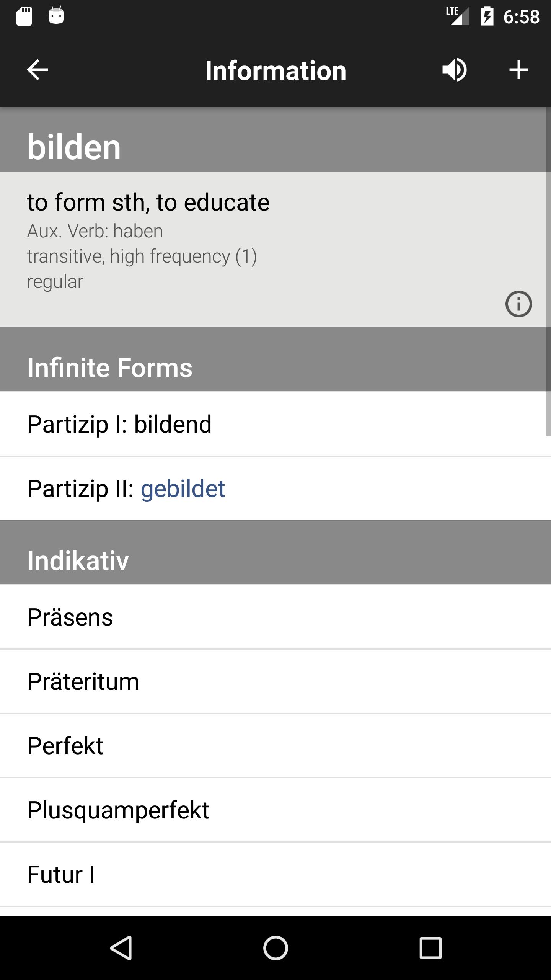Screen dimensions: 551x980
Task: Tap the bilden verb title
Action: point(74,147)
